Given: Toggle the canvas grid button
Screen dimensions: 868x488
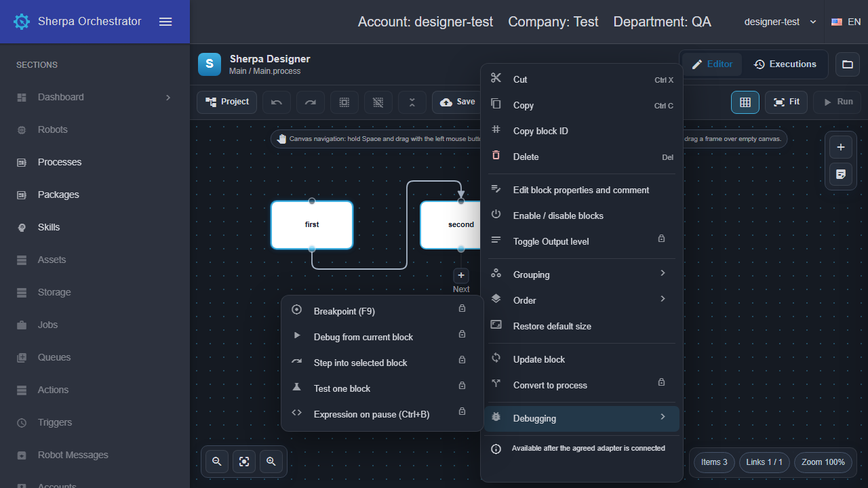Looking at the screenshot, I should pyautogui.click(x=745, y=102).
